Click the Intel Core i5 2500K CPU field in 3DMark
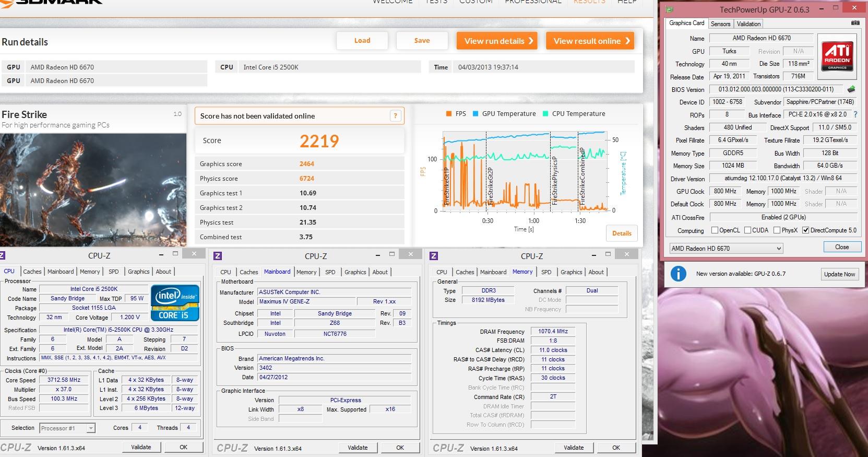868x457 pixels. point(329,67)
